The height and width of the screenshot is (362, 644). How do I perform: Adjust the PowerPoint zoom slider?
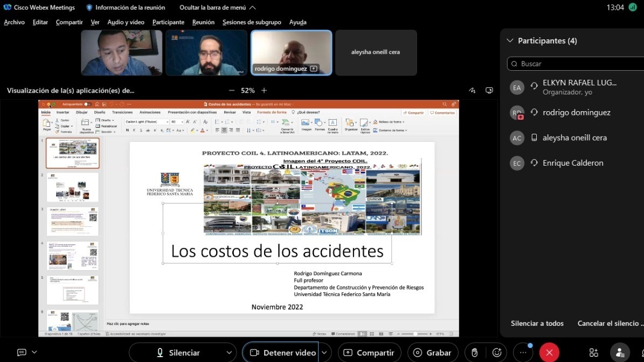pyautogui.click(x=416, y=334)
